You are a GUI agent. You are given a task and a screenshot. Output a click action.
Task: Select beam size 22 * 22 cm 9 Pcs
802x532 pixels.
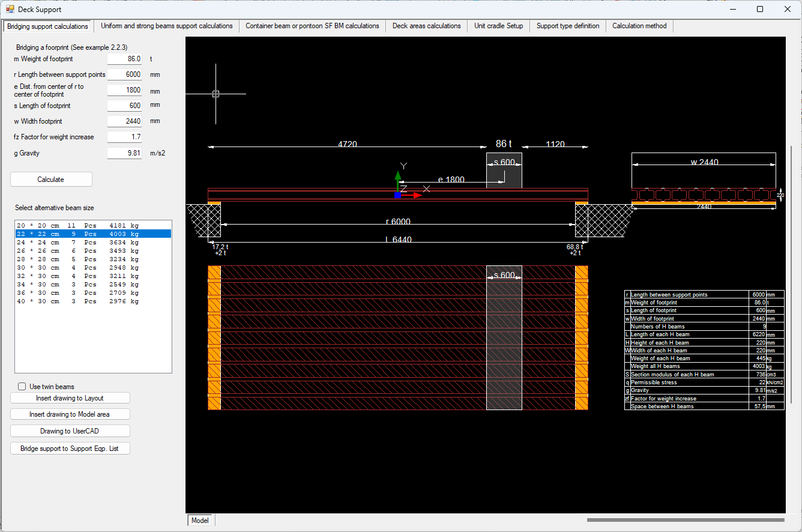[93, 234]
